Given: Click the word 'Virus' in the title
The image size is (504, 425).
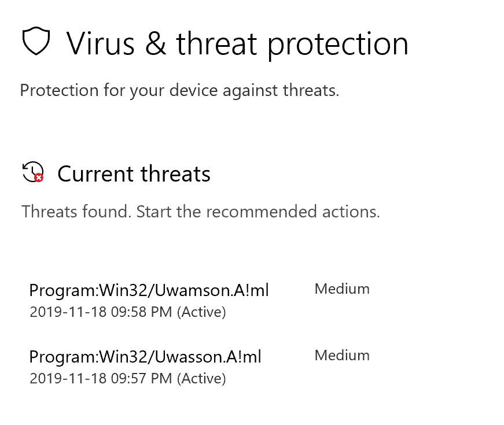Looking at the screenshot, I should 100,44.
